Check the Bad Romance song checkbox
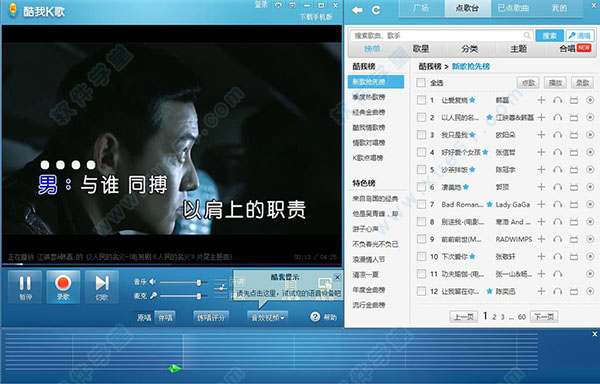This screenshot has height=384, width=600. pyautogui.click(x=421, y=204)
